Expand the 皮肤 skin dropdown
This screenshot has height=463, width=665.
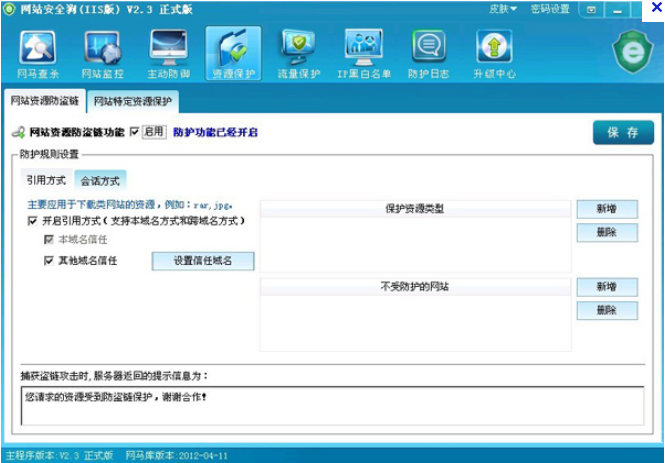502,9
